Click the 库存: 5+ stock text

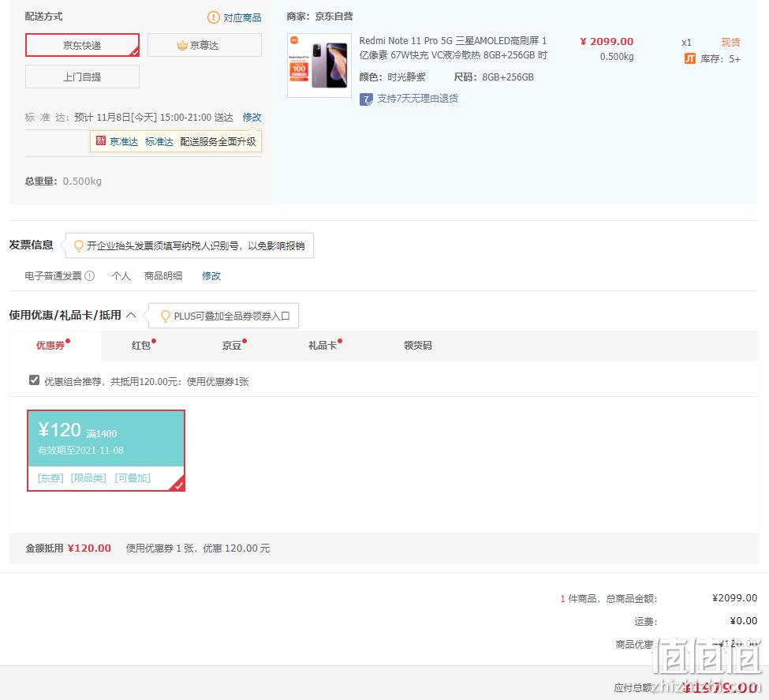[720, 59]
